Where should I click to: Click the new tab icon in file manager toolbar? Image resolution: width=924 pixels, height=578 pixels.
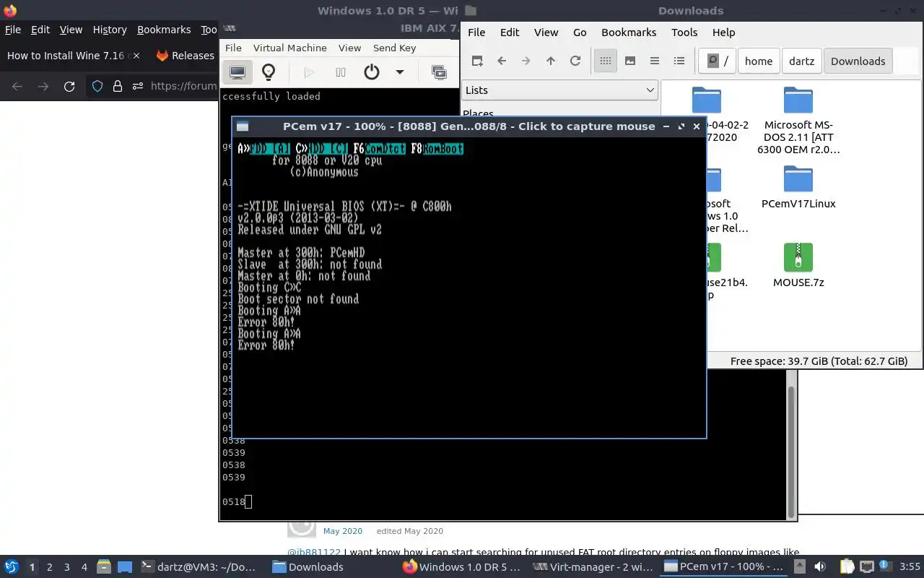[477, 61]
